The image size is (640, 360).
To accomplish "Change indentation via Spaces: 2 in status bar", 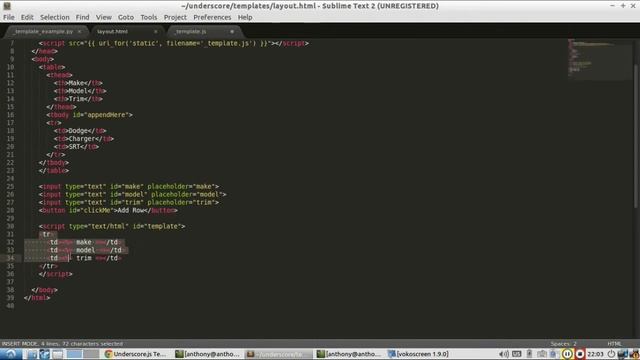I will pos(563,344).
